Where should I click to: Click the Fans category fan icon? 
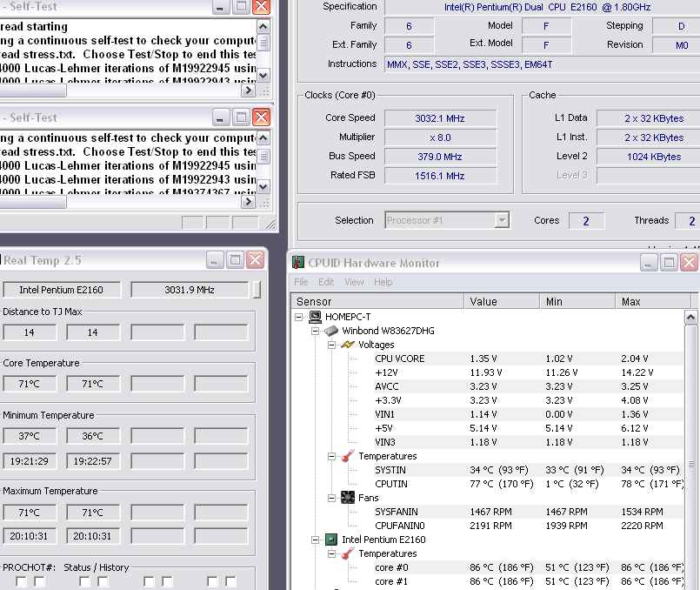(348, 498)
